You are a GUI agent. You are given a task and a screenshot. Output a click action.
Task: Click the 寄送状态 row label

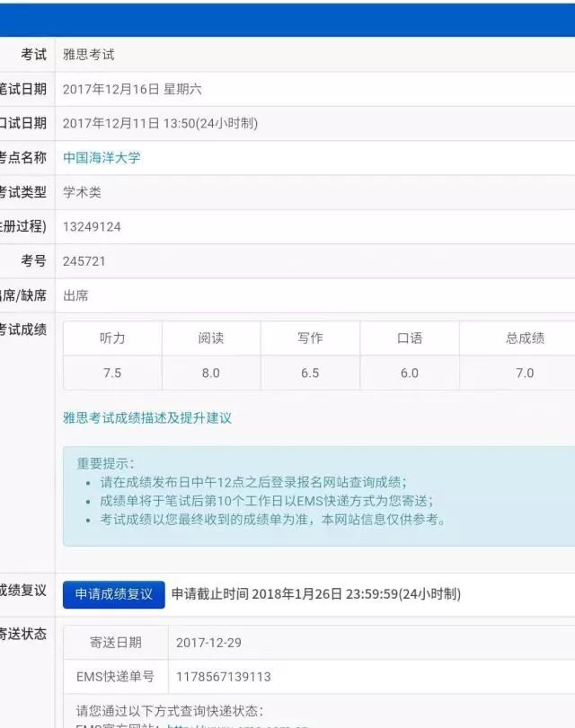pyautogui.click(x=22, y=634)
